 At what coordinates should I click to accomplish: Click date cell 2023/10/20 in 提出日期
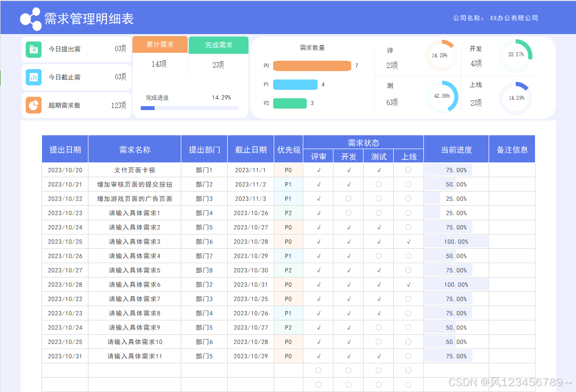(x=65, y=170)
